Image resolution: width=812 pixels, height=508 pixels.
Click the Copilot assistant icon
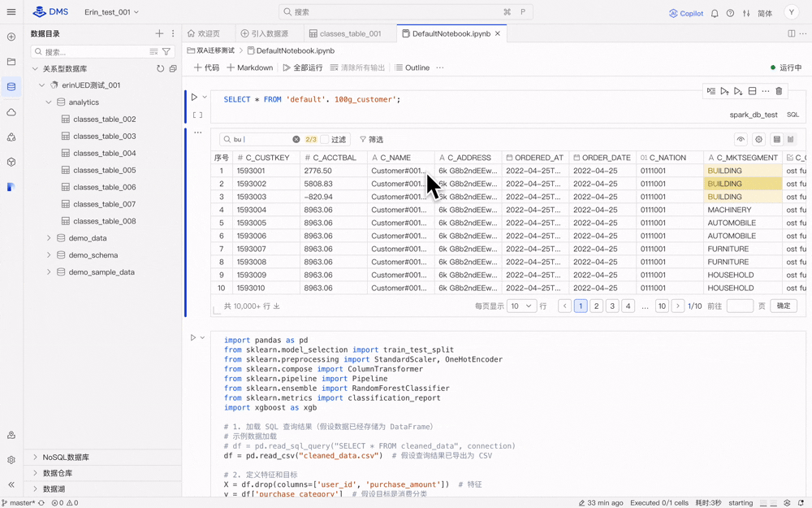[x=685, y=14]
